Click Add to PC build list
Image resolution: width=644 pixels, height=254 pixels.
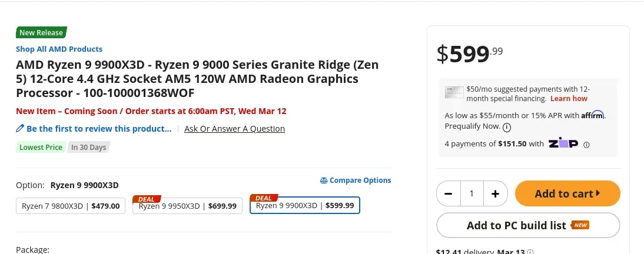pyautogui.click(x=528, y=225)
